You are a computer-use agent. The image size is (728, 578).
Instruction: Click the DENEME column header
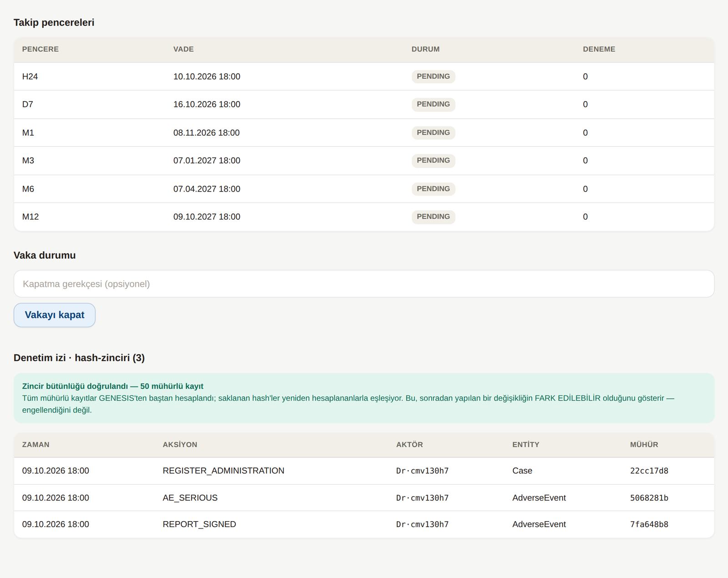click(599, 49)
